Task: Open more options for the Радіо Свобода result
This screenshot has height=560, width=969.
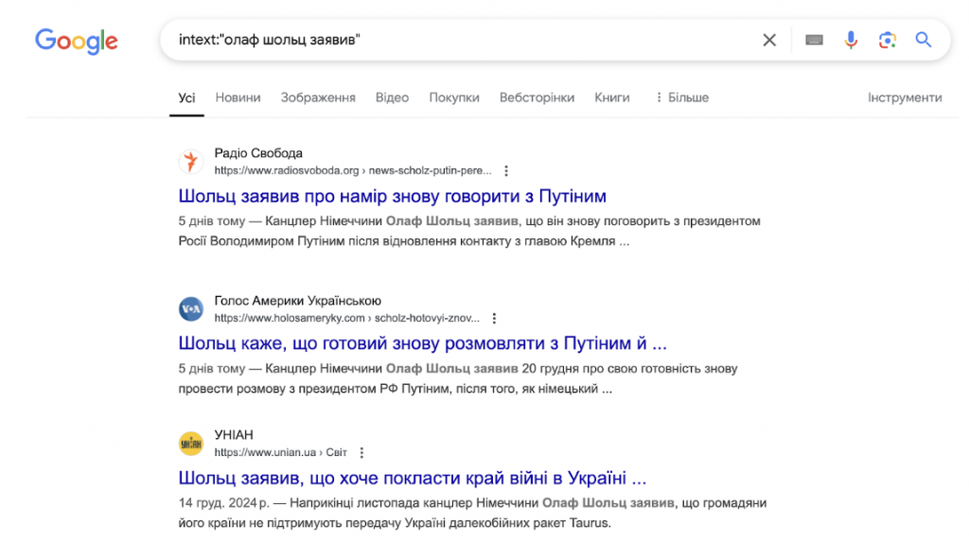Action: click(x=506, y=170)
